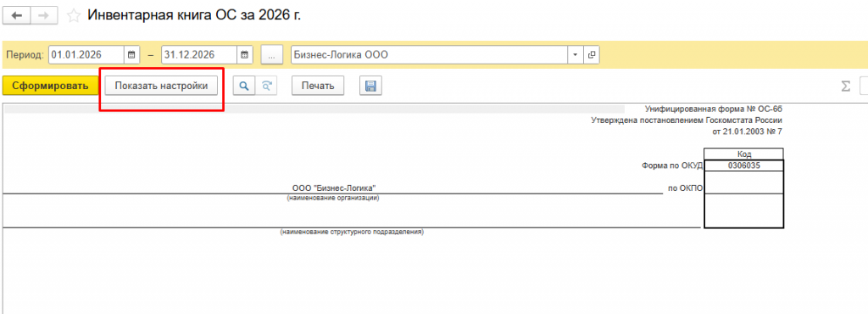This screenshot has height=314, width=868.
Task: Expand the organization dropdown arrow
Action: pos(575,55)
